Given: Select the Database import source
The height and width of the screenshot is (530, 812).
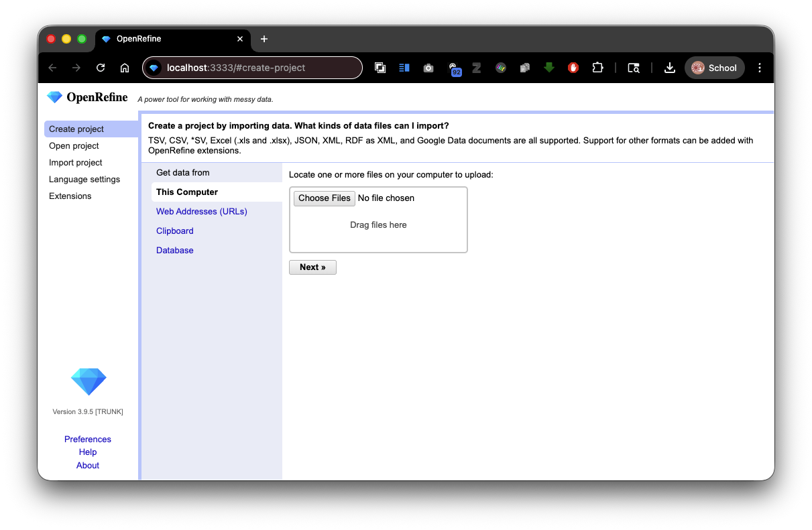Looking at the screenshot, I should (x=174, y=250).
